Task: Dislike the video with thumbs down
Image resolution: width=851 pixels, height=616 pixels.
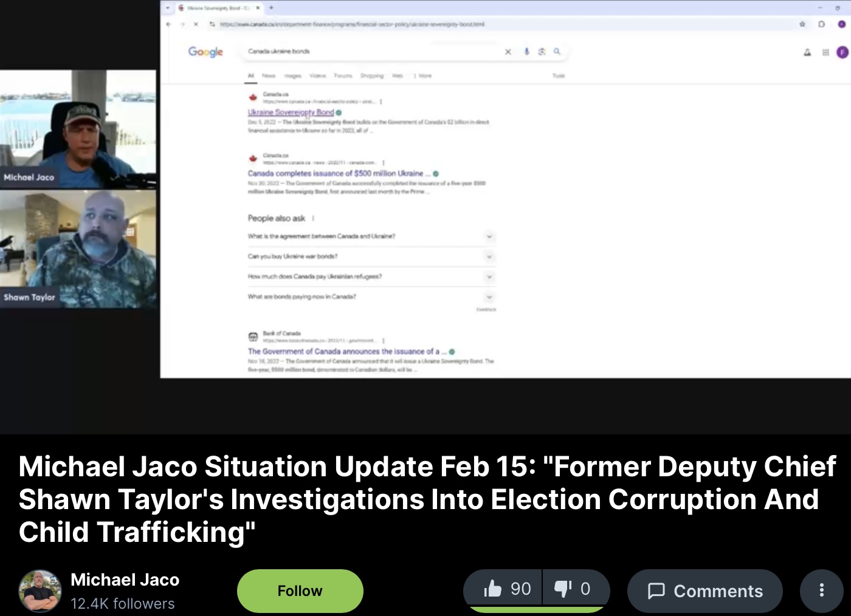Action: pyautogui.click(x=576, y=589)
